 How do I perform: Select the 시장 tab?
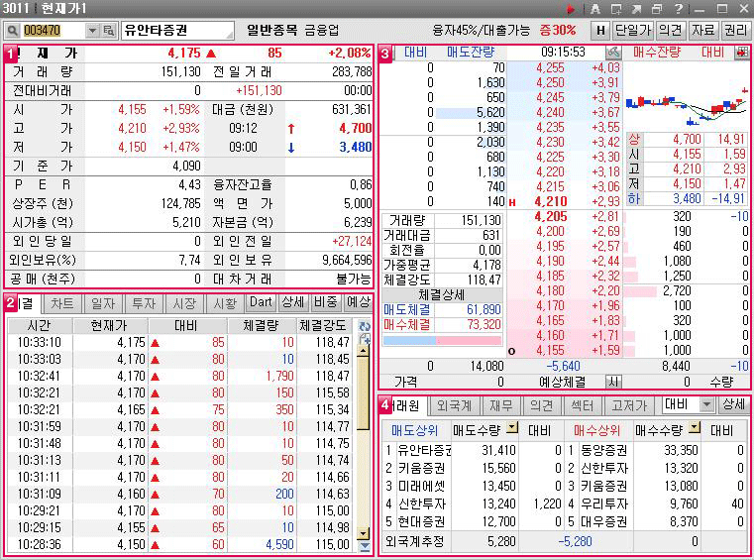click(184, 303)
